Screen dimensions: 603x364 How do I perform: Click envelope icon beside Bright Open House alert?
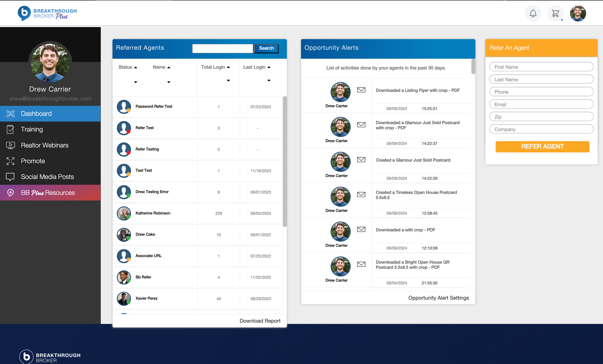point(361,264)
